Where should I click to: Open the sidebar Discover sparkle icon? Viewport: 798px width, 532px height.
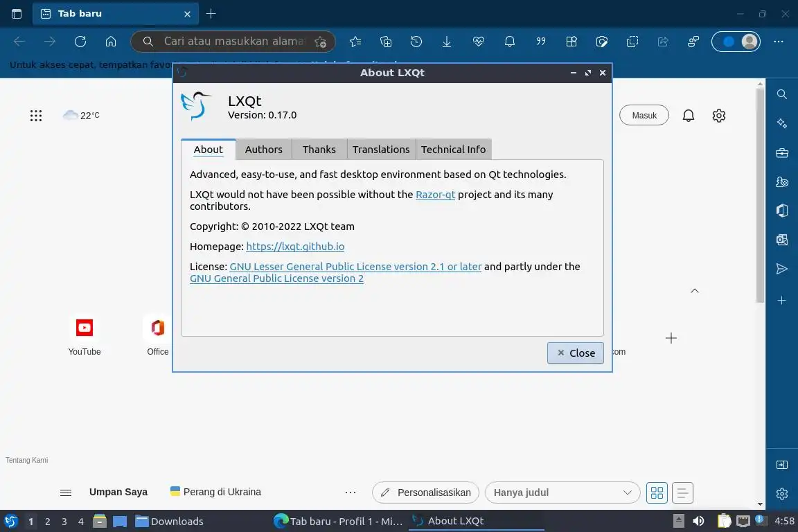pyautogui.click(x=781, y=123)
